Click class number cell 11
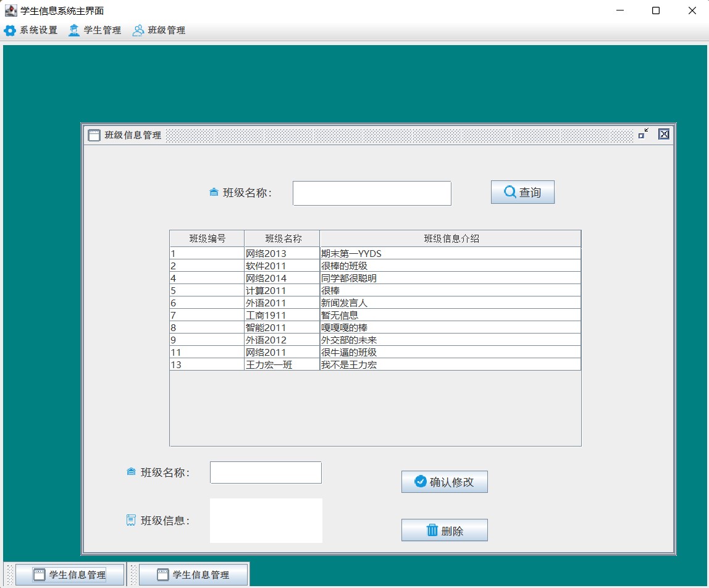The height and width of the screenshot is (588, 709). (x=207, y=352)
